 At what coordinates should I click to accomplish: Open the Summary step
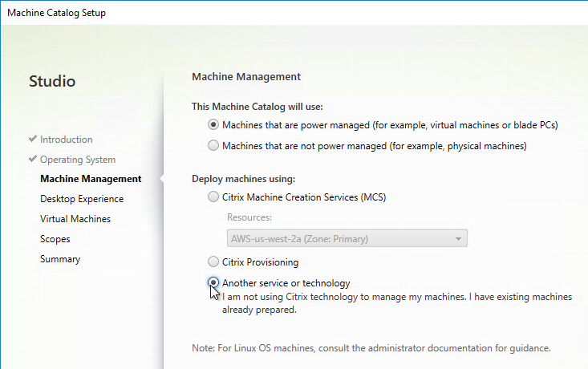tap(60, 259)
